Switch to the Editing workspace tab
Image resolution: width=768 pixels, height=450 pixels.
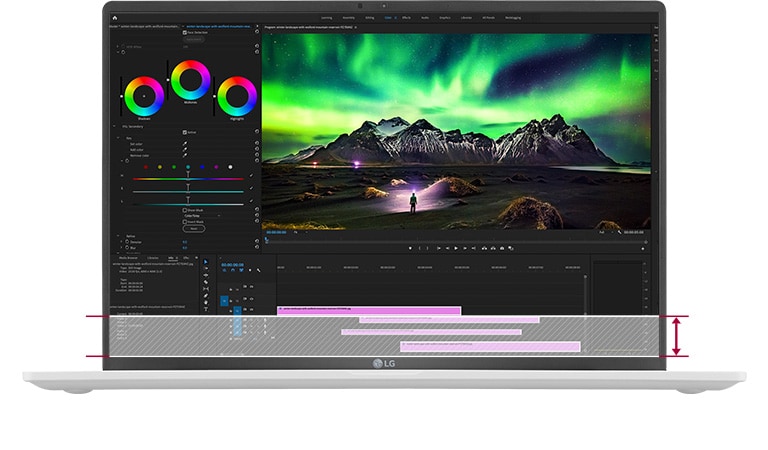[370, 18]
